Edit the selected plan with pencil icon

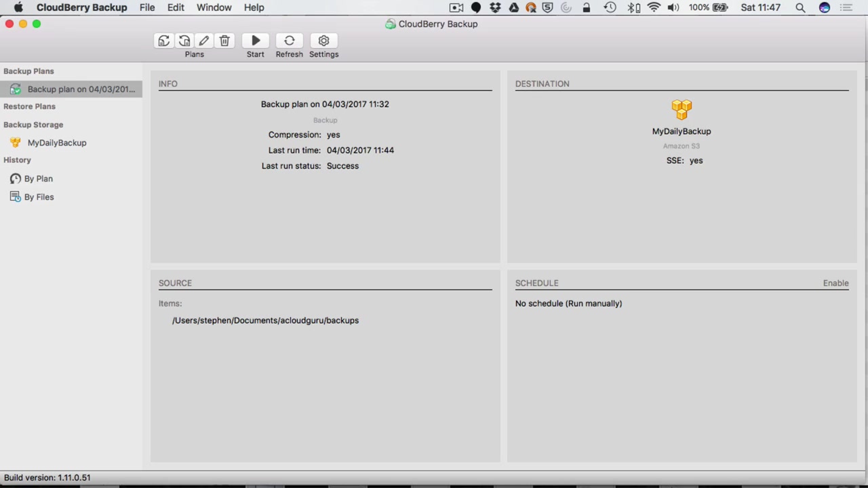tap(204, 41)
